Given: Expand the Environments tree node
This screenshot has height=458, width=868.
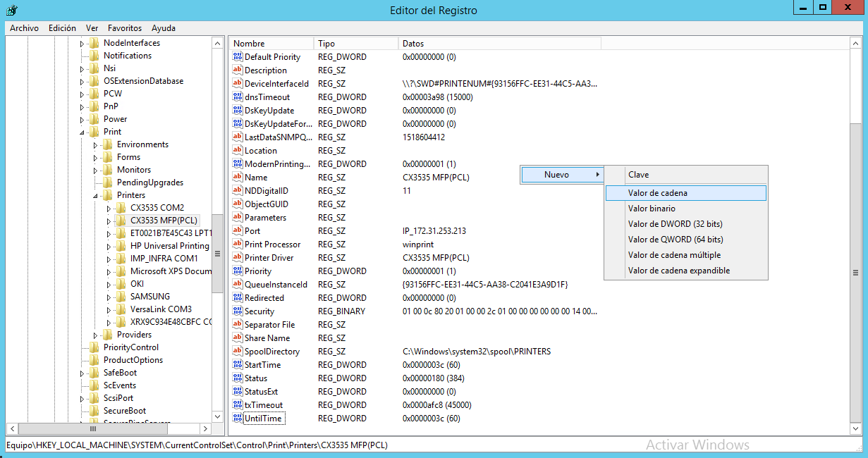Looking at the screenshot, I should point(96,144).
